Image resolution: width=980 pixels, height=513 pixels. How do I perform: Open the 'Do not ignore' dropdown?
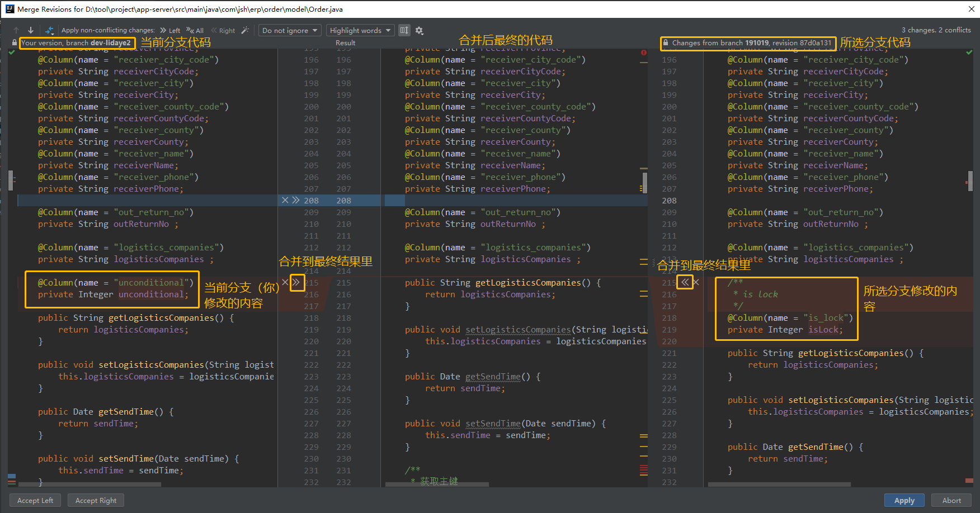(290, 30)
